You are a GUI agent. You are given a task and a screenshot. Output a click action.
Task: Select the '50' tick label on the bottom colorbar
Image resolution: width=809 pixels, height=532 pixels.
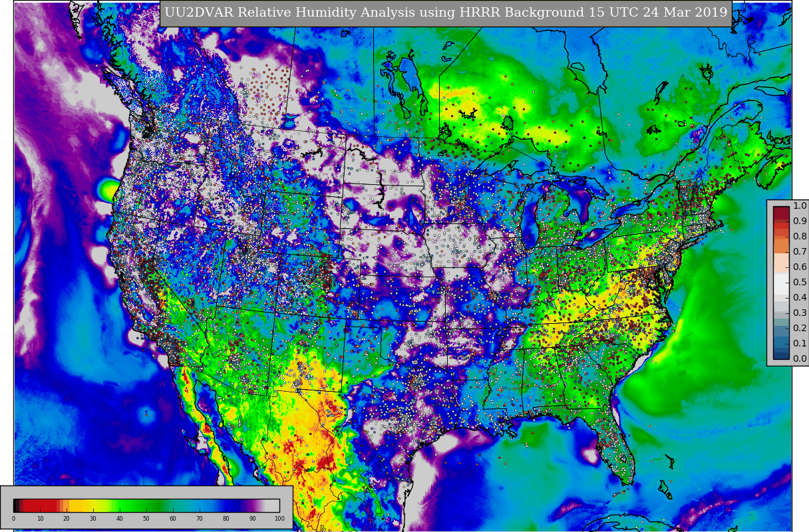pyautogui.click(x=146, y=519)
